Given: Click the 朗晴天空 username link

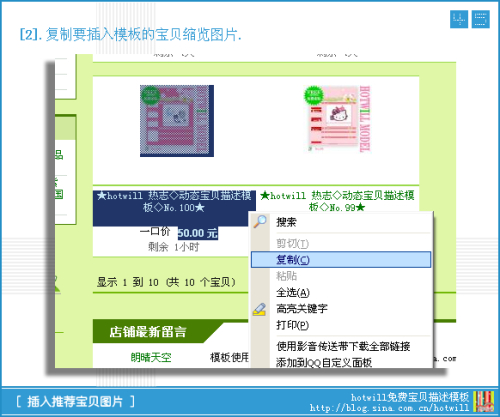Looking at the screenshot, I should [151, 358].
